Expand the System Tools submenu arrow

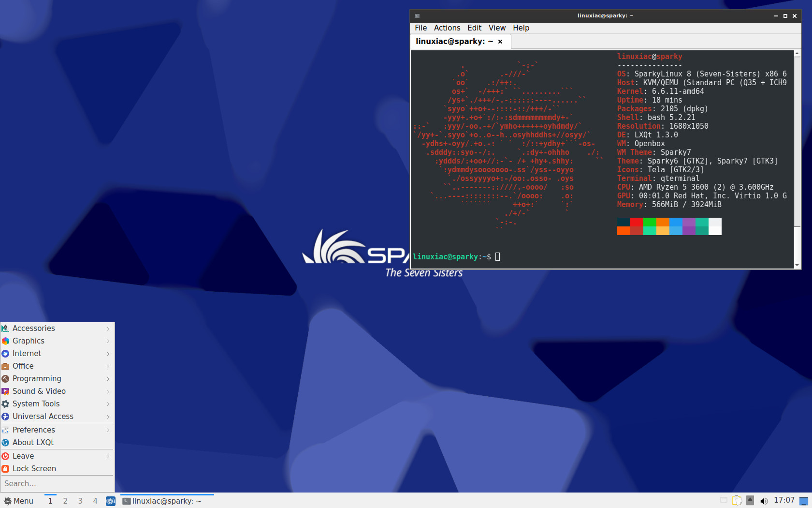[108, 404]
